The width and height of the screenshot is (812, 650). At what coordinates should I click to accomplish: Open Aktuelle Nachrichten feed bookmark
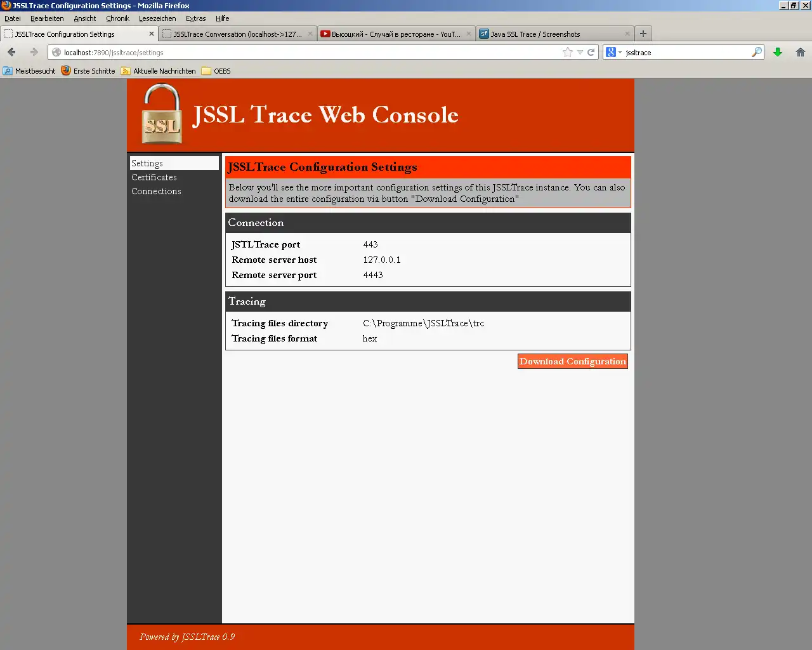(159, 71)
